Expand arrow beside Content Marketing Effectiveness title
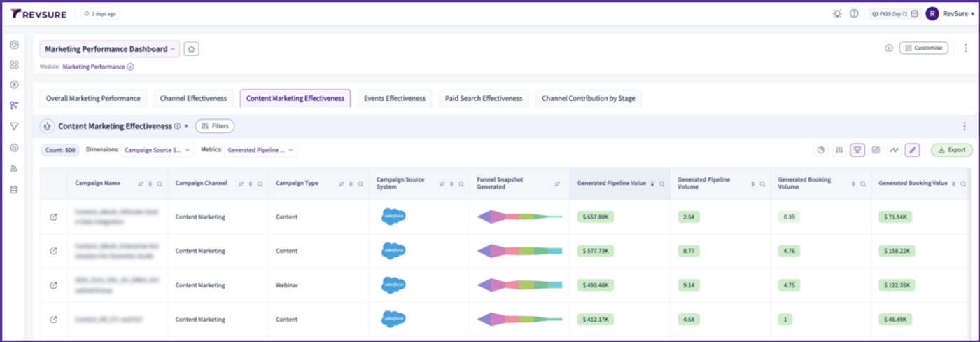 pos(187,127)
